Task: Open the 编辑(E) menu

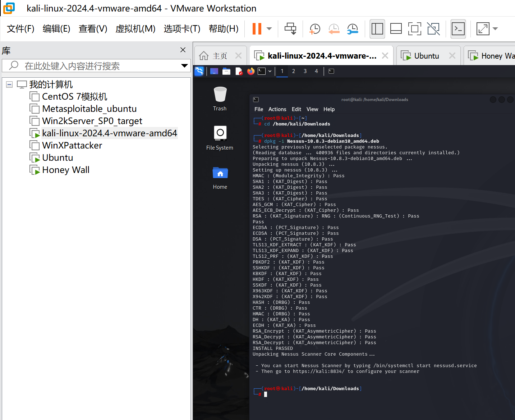Action: coord(56,29)
